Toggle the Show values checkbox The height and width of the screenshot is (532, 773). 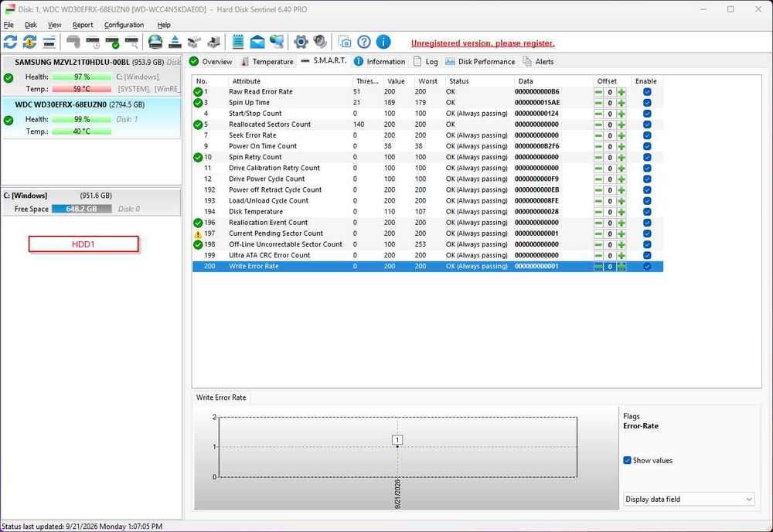click(627, 460)
